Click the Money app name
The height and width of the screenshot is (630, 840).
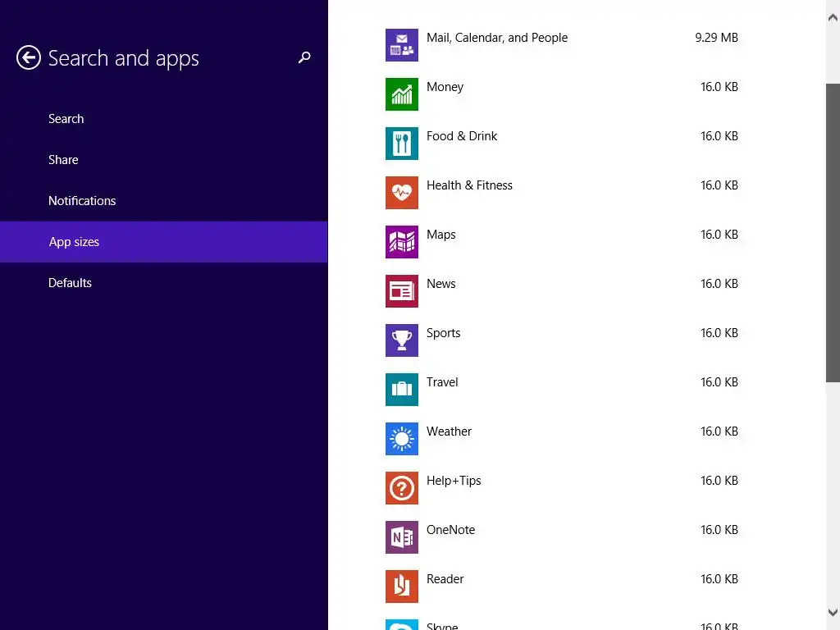coord(445,87)
